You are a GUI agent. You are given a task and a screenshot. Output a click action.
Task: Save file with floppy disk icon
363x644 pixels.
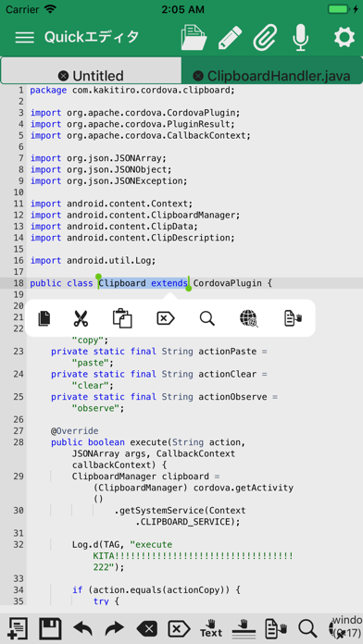tap(50, 629)
